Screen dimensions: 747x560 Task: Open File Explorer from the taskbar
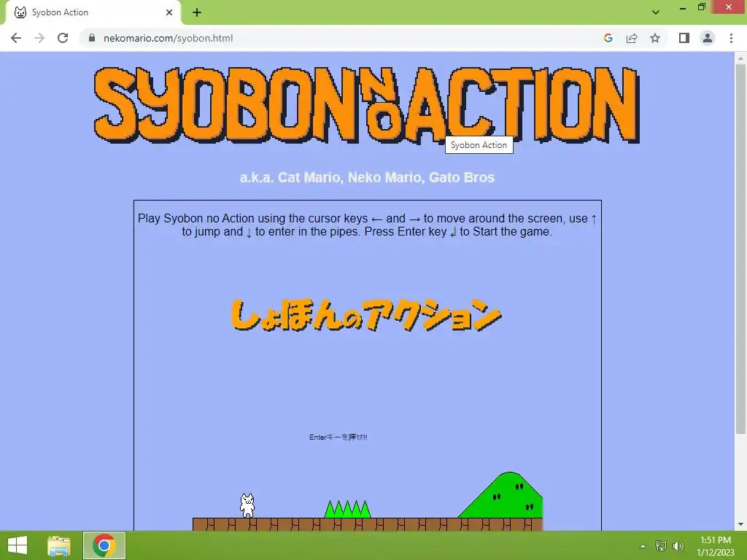[x=59, y=545]
